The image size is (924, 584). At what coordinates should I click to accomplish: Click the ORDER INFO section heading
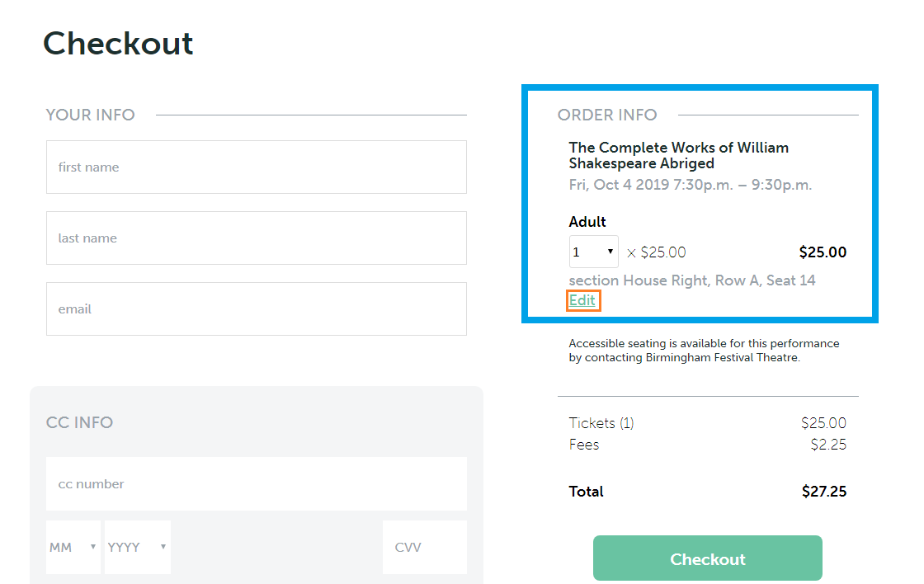[x=607, y=115]
